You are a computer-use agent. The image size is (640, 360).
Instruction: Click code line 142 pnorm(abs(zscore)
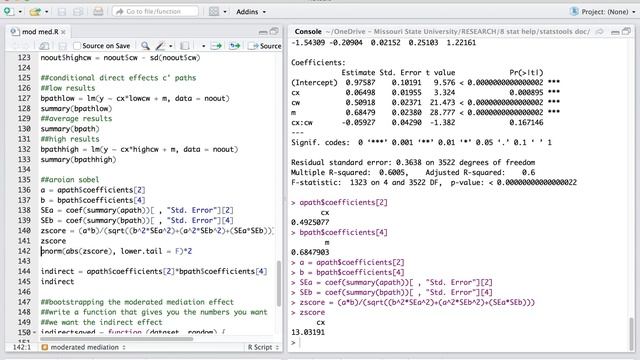click(116, 251)
